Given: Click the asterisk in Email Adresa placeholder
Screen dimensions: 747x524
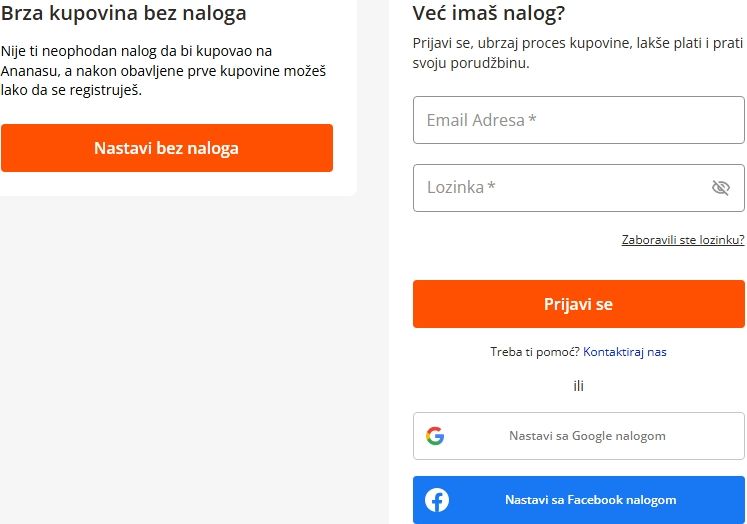Looking at the screenshot, I should pos(533,120).
